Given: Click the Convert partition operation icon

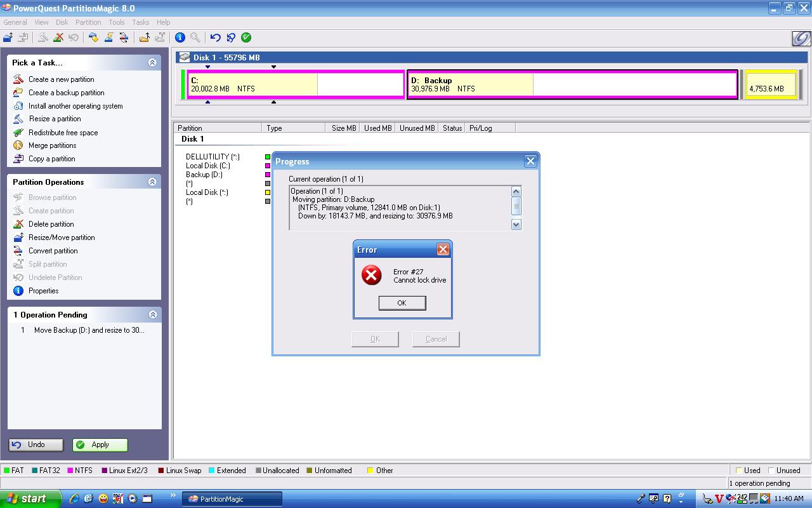Looking at the screenshot, I should (18, 251).
